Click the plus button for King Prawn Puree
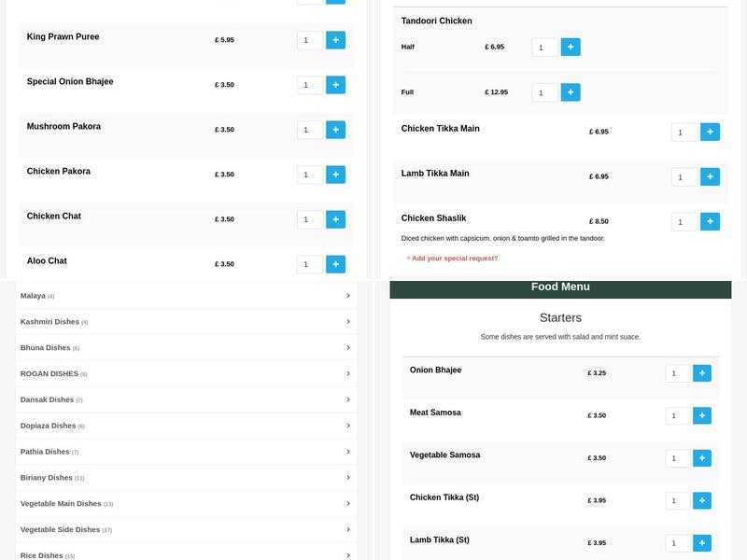Screen dimensions: 747x560 (x=335, y=39)
